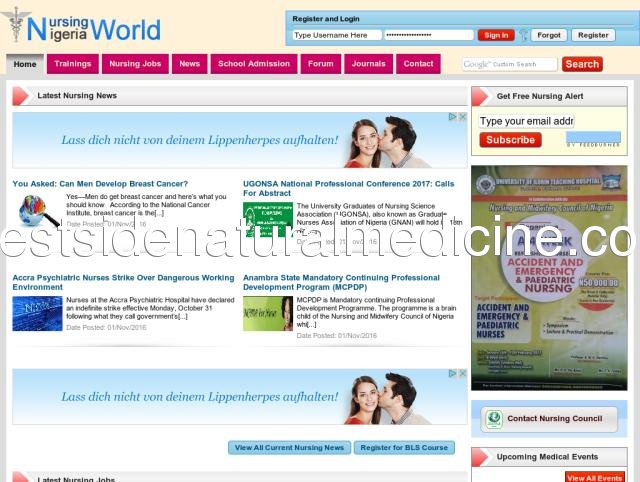Open the Forum menu item
The width and height of the screenshot is (640, 482).
pyautogui.click(x=321, y=64)
